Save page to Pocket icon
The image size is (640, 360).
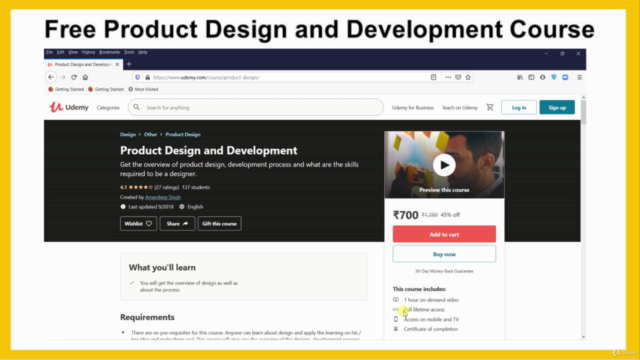[458, 77]
